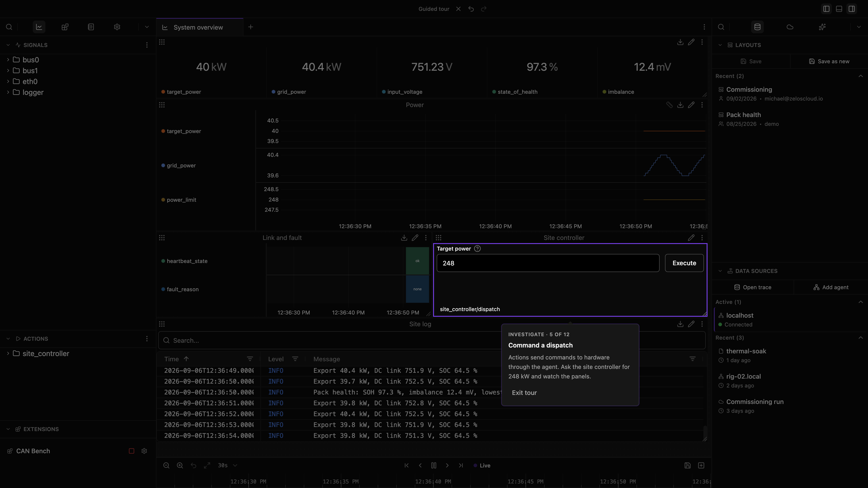Download the Power panel data
868x488 pixels.
[x=680, y=105]
